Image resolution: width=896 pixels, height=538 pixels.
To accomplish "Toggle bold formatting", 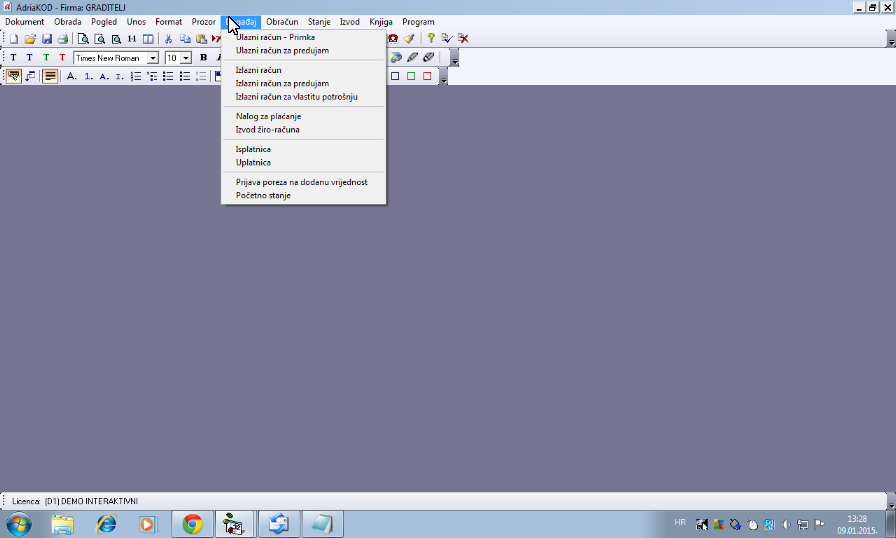I will coord(203,58).
